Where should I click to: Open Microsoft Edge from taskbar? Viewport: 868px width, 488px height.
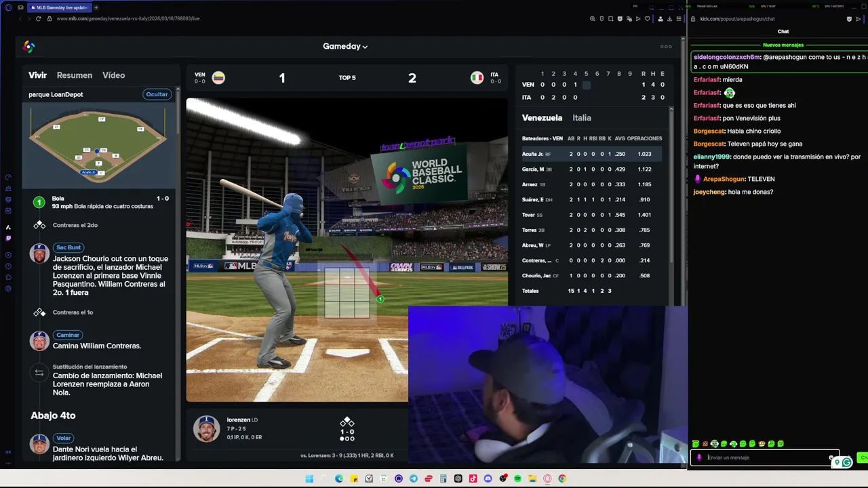point(339,479)
